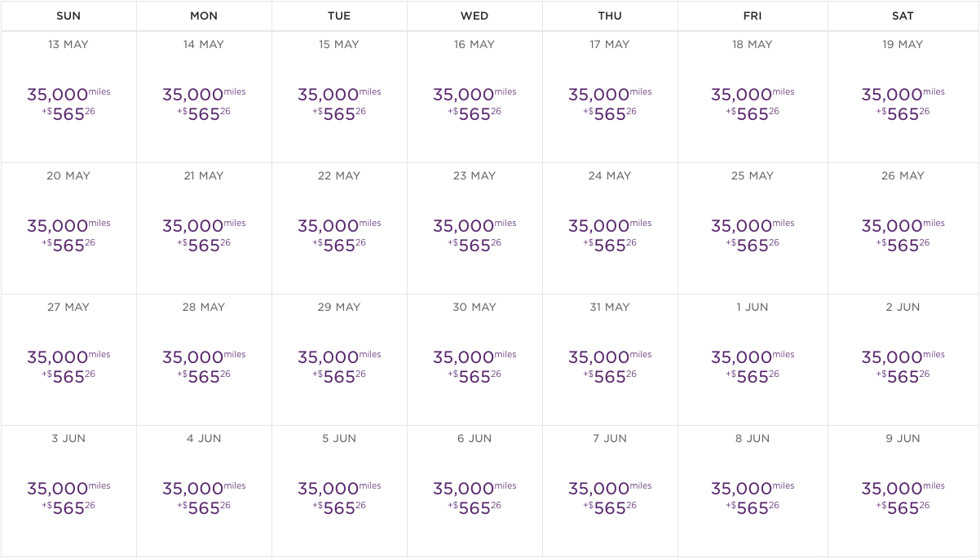
Task: Click the 24 May date cell
Action: pos(610,235)
